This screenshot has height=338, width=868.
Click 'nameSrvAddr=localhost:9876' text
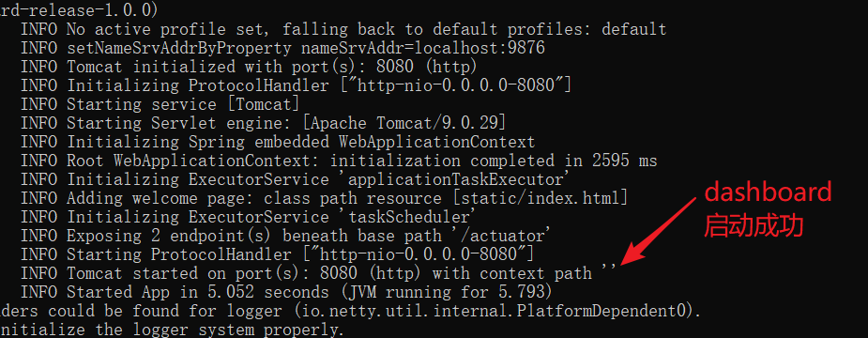coord(423,48)
